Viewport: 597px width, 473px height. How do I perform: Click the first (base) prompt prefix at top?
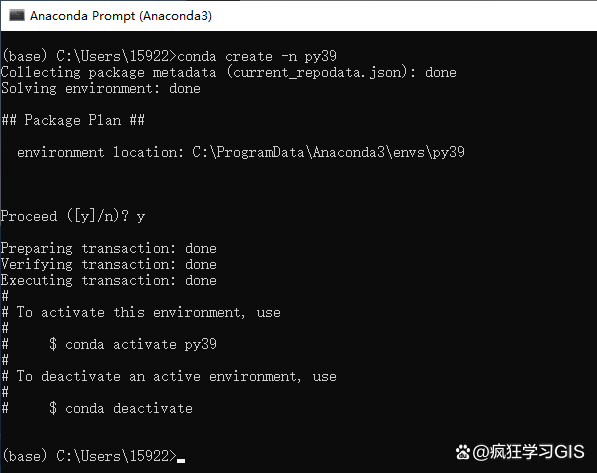(25, 56)
